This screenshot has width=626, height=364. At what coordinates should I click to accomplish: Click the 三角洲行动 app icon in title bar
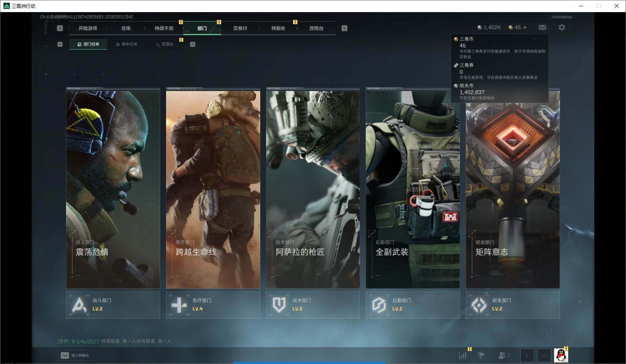pos(6,6)
